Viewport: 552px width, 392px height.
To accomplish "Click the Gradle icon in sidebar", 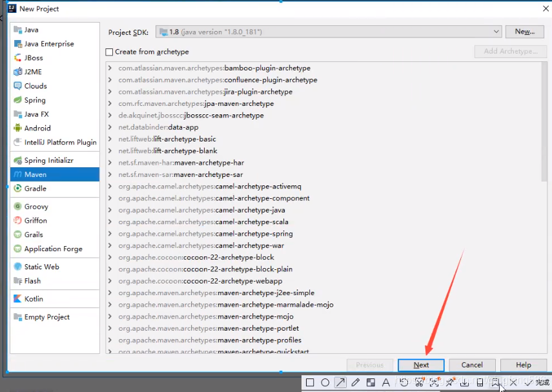I will 17,189.
